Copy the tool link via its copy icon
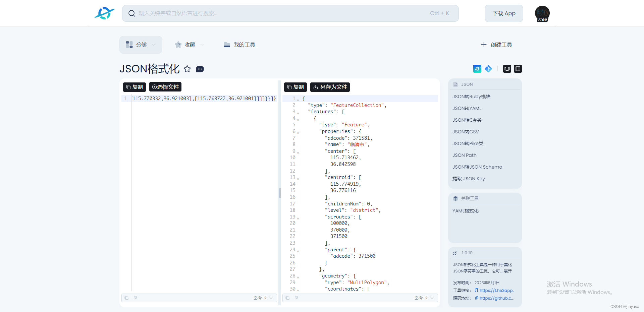 pyautogui.click(x=477, y=291)
